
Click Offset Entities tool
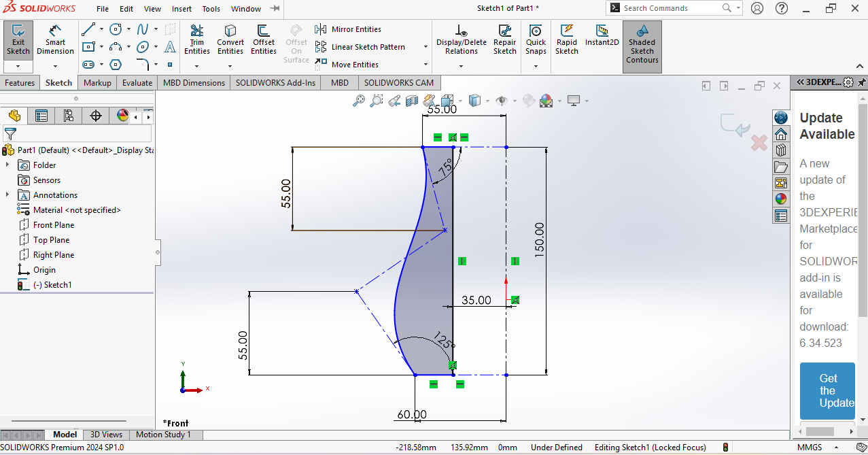point(264,39)
